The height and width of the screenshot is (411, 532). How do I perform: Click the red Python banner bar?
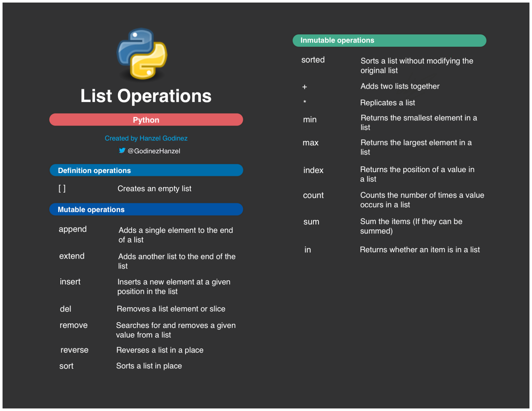[x=146, y=120]
